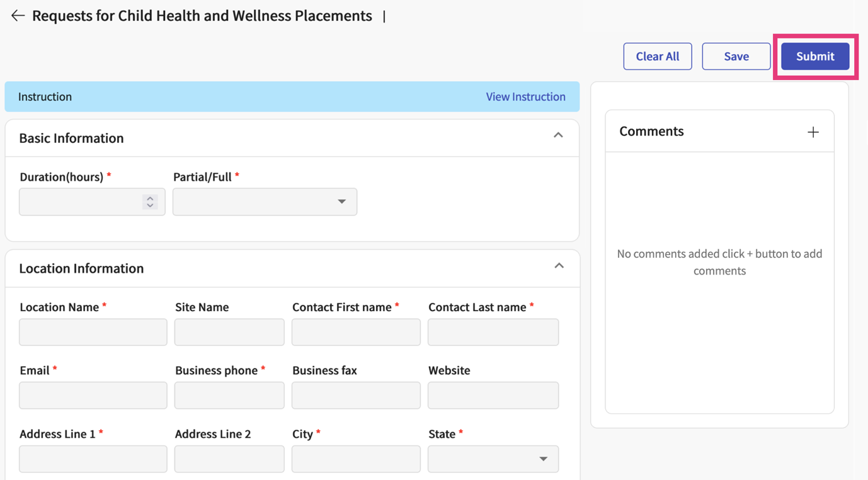
Task: Click the Location Name input field
Action: (93, 332)
